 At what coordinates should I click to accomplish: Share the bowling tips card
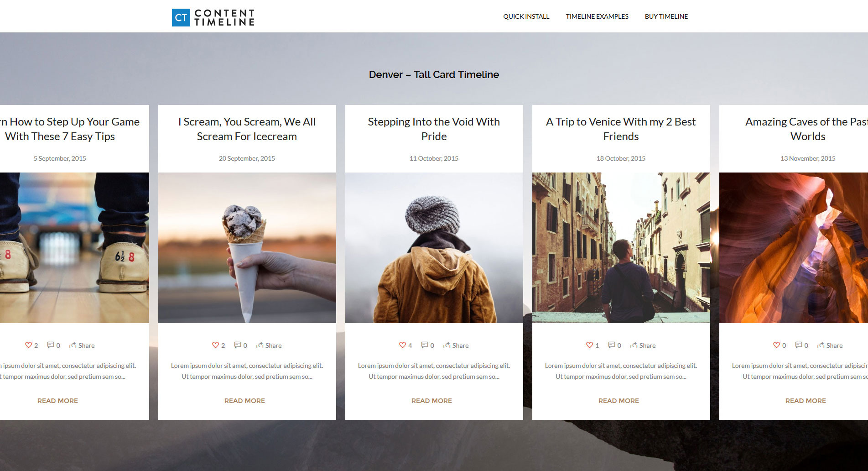82,345
